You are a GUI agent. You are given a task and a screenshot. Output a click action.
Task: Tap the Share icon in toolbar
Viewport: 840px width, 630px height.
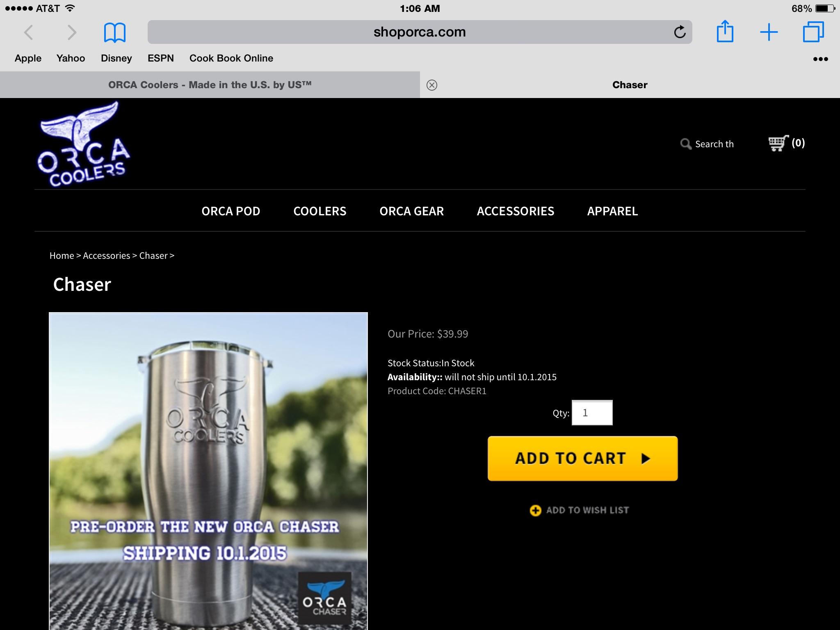725,31
